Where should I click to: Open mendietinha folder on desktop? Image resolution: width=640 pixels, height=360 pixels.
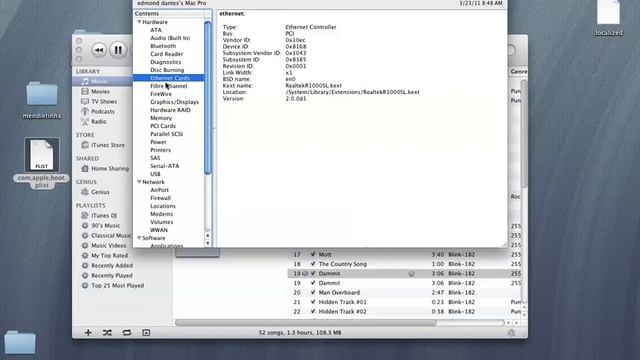tap(42, 95)
